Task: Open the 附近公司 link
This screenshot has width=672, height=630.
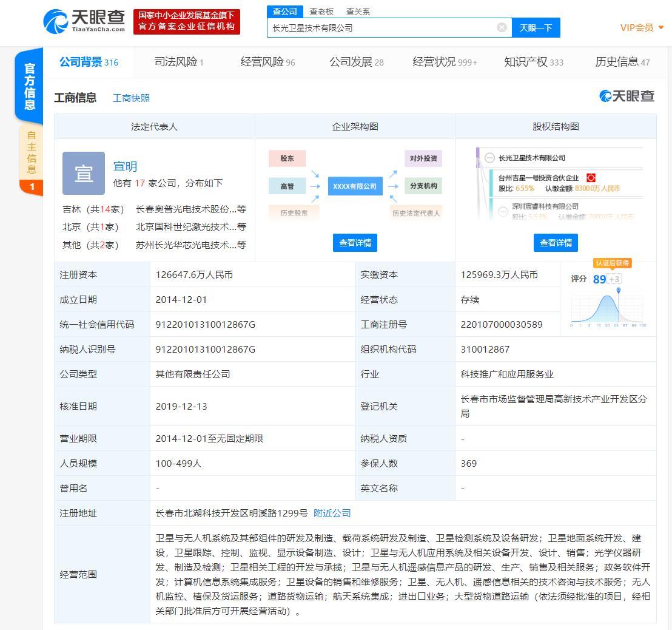Action: [331, 513]
